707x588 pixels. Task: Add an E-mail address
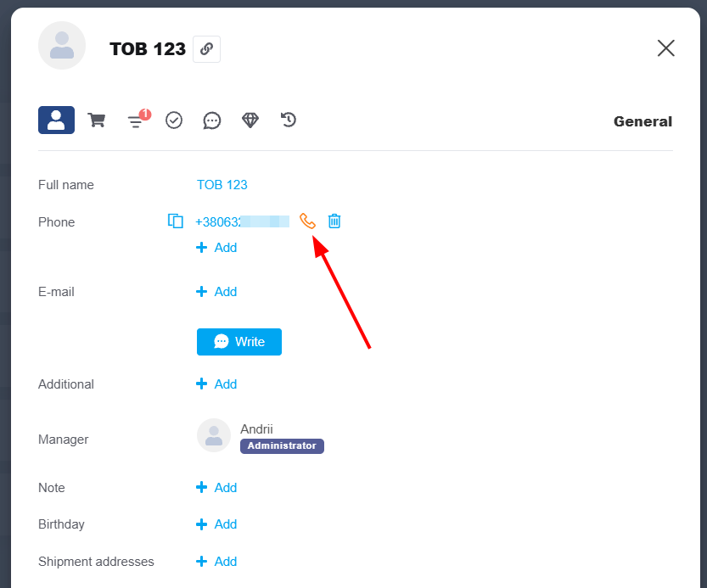click(217, 292)
